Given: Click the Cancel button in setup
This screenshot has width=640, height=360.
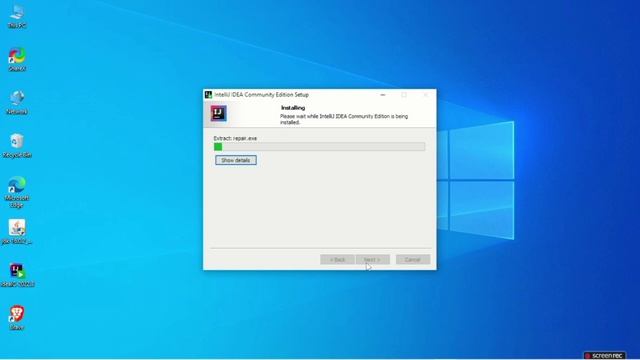Looking at the screenshot, I should pos(413,260).
